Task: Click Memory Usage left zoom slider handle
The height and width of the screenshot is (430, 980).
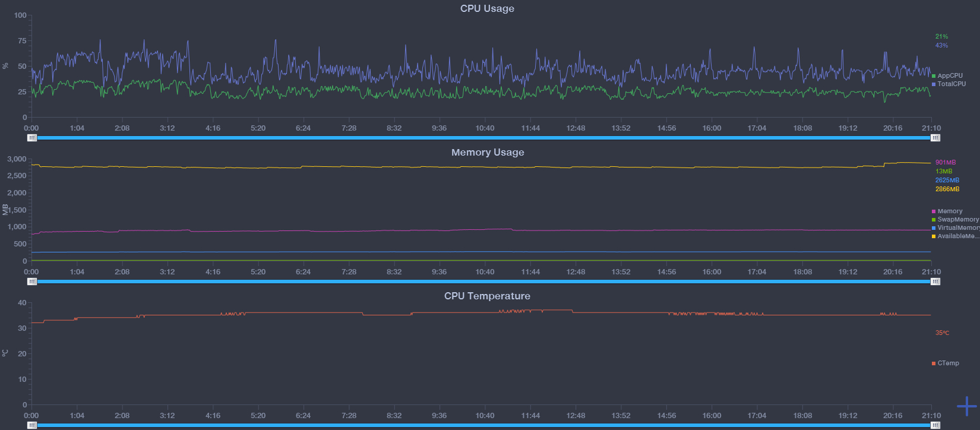Action: (x=32, y=282)
